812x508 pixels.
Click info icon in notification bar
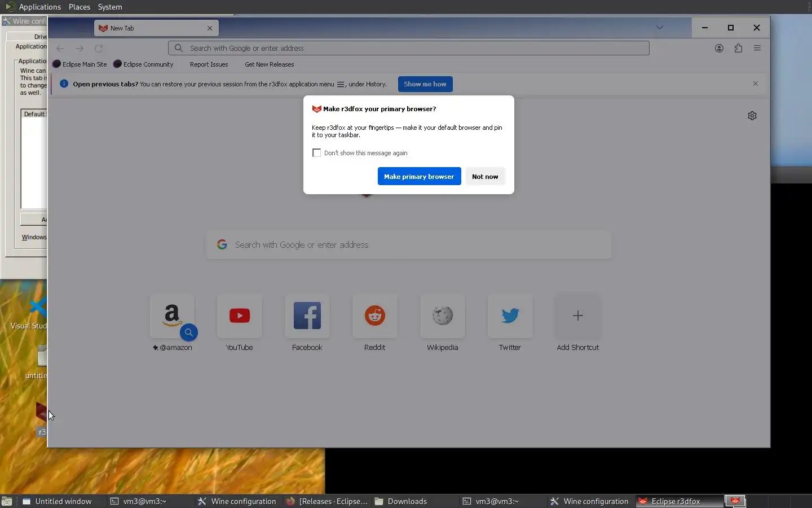point(64,84)
